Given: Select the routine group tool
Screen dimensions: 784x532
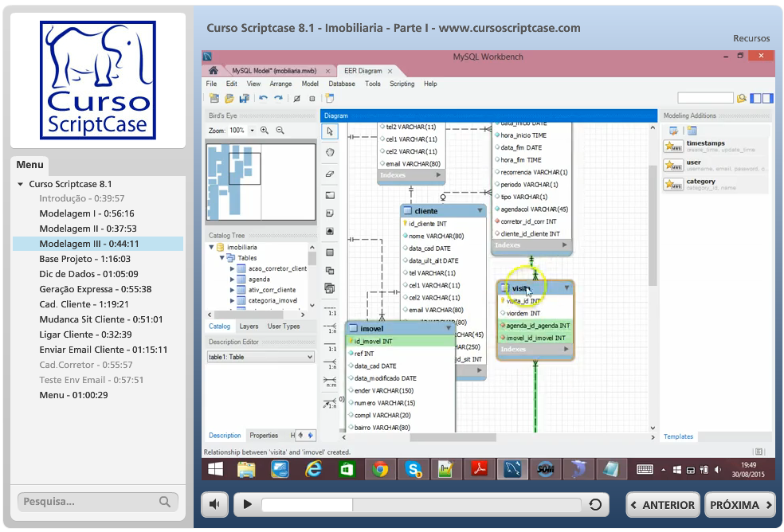Looking at the screenshot, I should tap(330, 288).
